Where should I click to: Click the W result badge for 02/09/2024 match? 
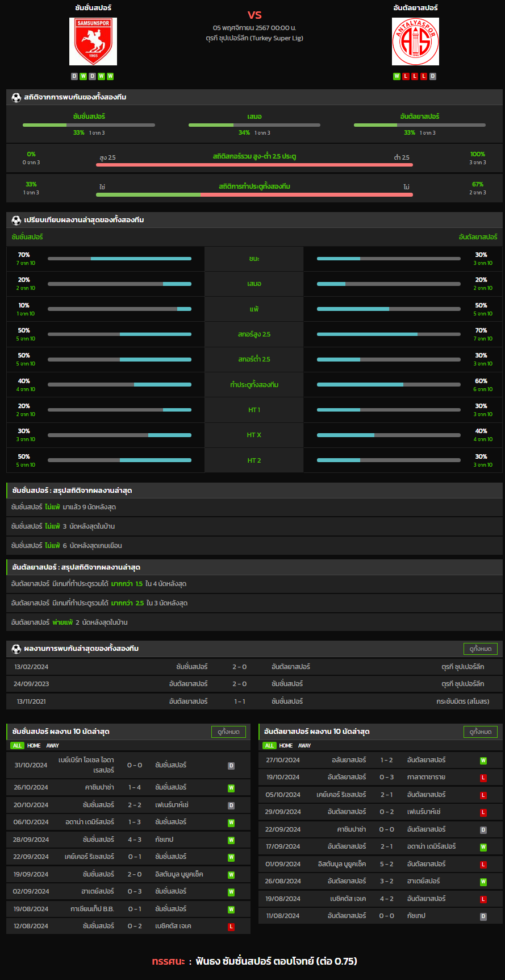tap(231, 892)
